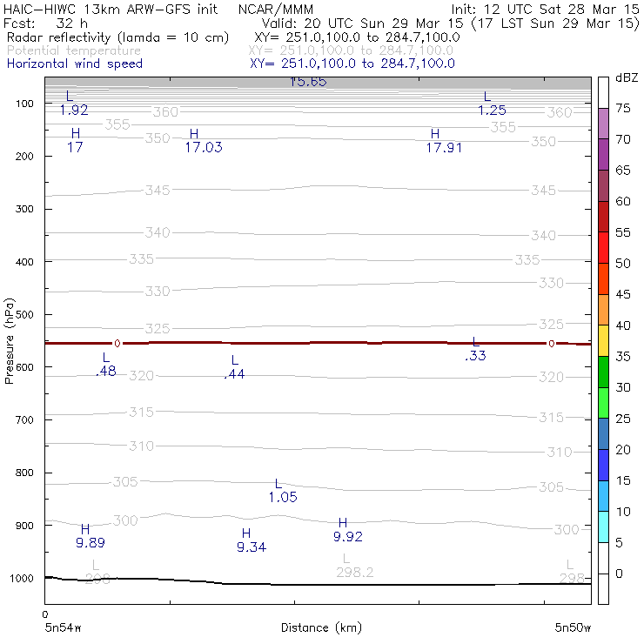
Task: Click the left 345 potential temperature contour label
Action: tap(158, 191)
